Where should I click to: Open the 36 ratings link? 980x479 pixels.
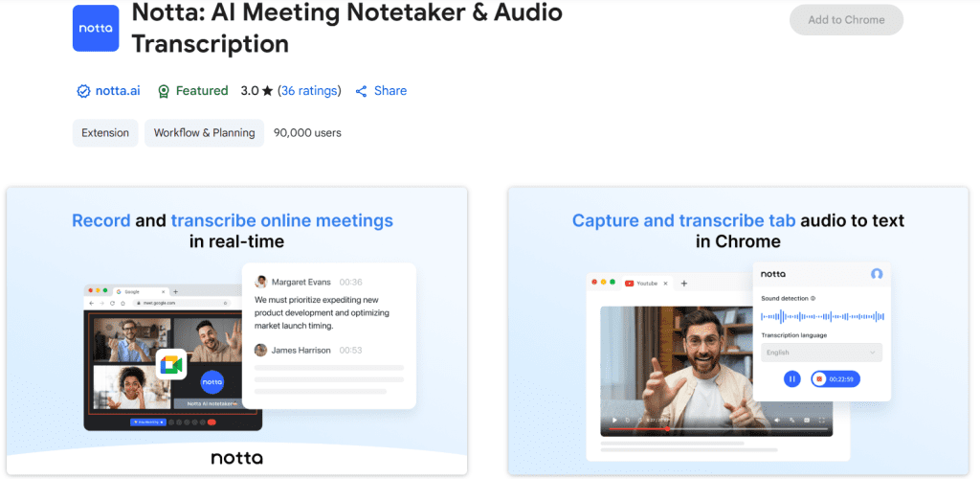coord(309,91)
